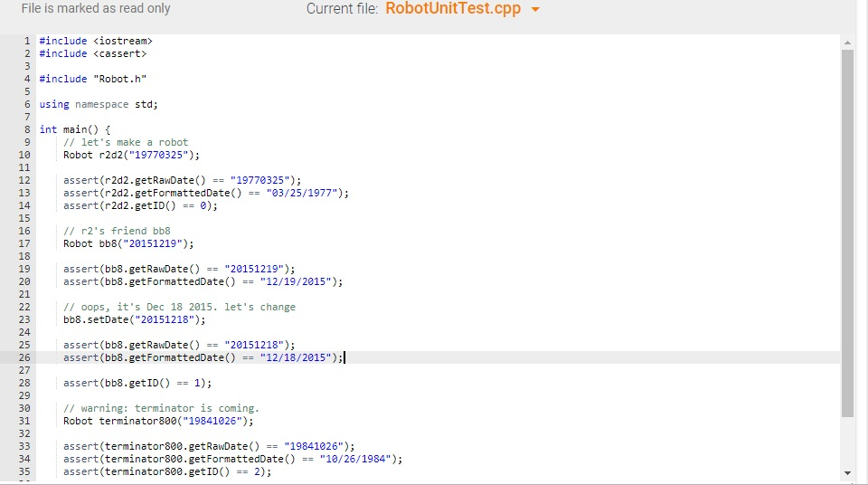The width and height of the screenshot is (868, 485).
Task: Click 'using namespace std;' line
Action: pos(99,104)
